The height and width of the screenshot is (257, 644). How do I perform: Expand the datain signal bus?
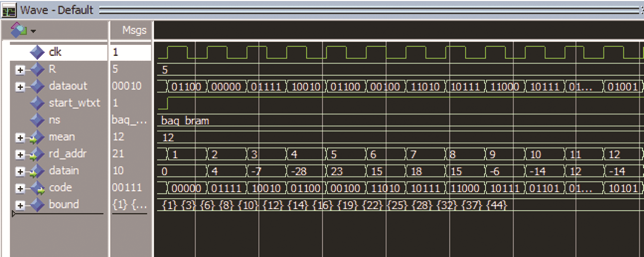pyautogui.click(x=20, y=171)
